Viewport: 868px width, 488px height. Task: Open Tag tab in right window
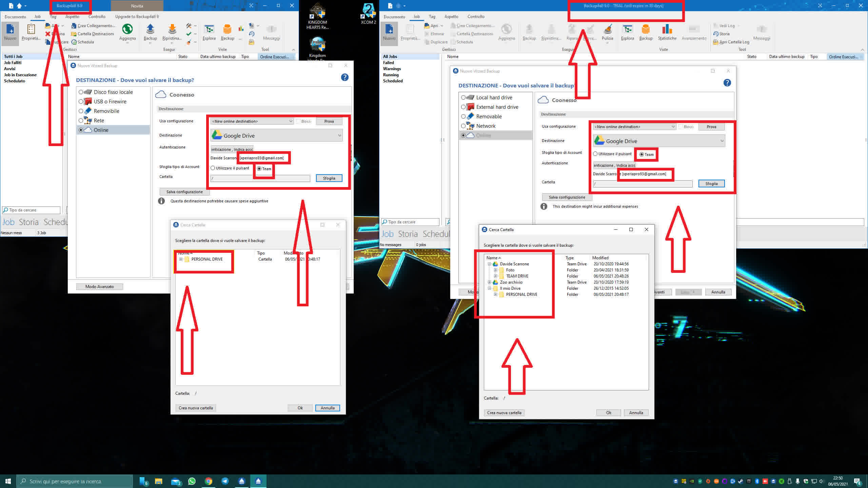coord(432,17)
